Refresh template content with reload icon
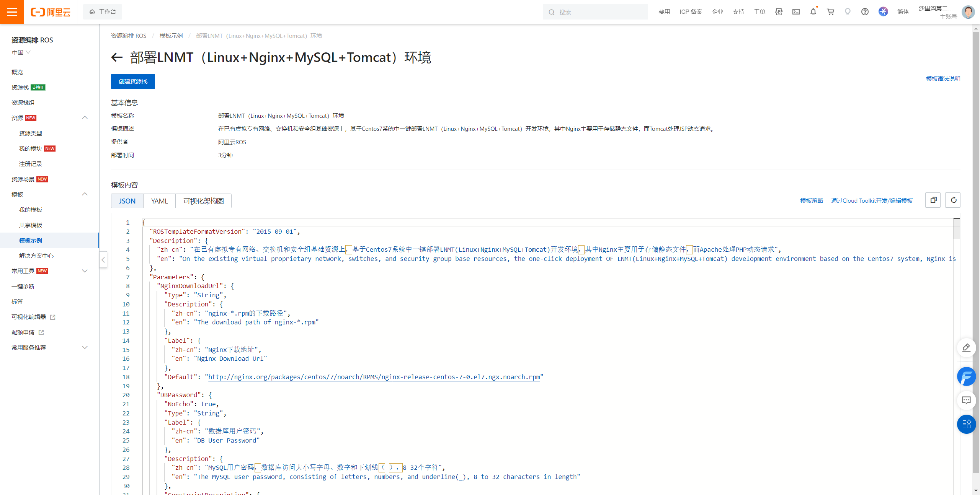 953,200
